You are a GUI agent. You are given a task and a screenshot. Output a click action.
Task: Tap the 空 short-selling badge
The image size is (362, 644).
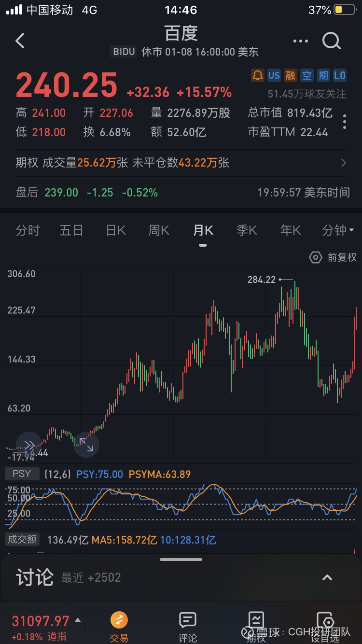click(307, 75)
